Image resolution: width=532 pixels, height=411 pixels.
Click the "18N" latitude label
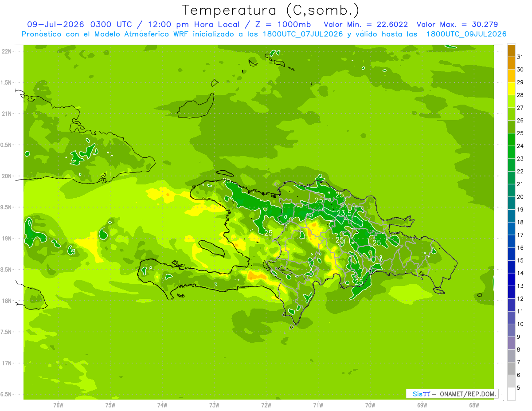7,301
